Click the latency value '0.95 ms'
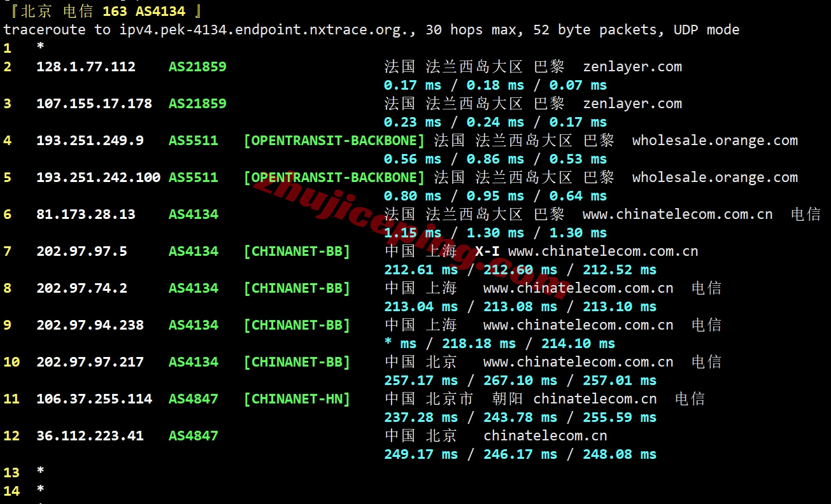Image resolution: width=831 pixels, height=504 pixels. (x=495, y=196)
